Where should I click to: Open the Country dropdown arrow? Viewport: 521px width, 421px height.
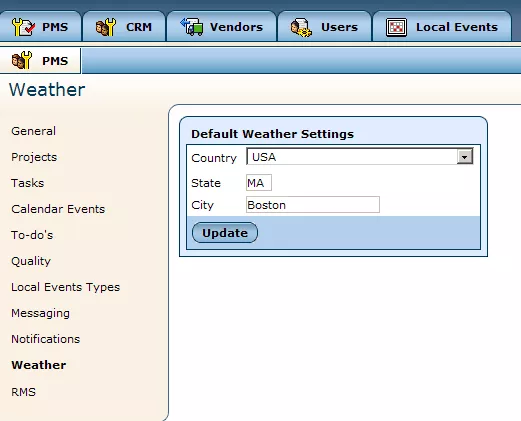click(x=465, y=156)
